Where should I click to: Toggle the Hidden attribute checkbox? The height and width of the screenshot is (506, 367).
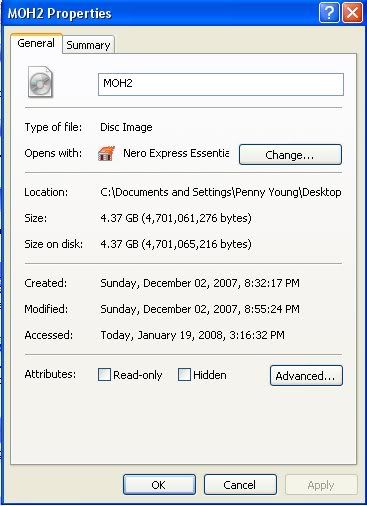click(184, 375)
